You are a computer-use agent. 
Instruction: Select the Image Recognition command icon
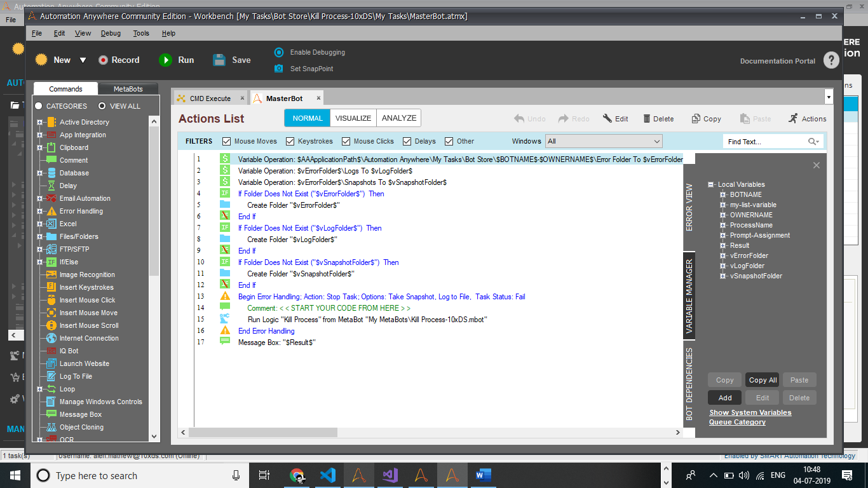tap(51, 274)
